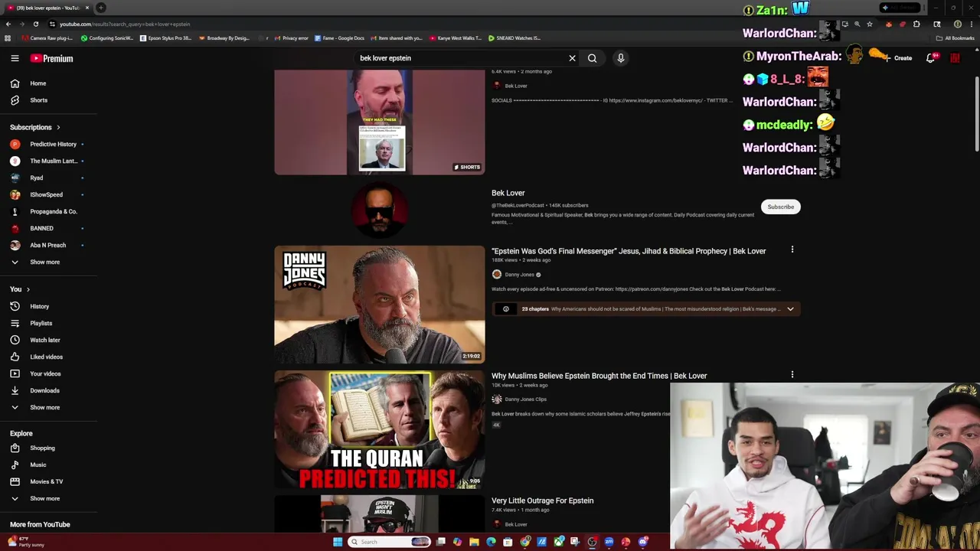Open 'Very Little Outrage For Epstein' video title
Screen dimensions: 980x551
tap(543, 500)
